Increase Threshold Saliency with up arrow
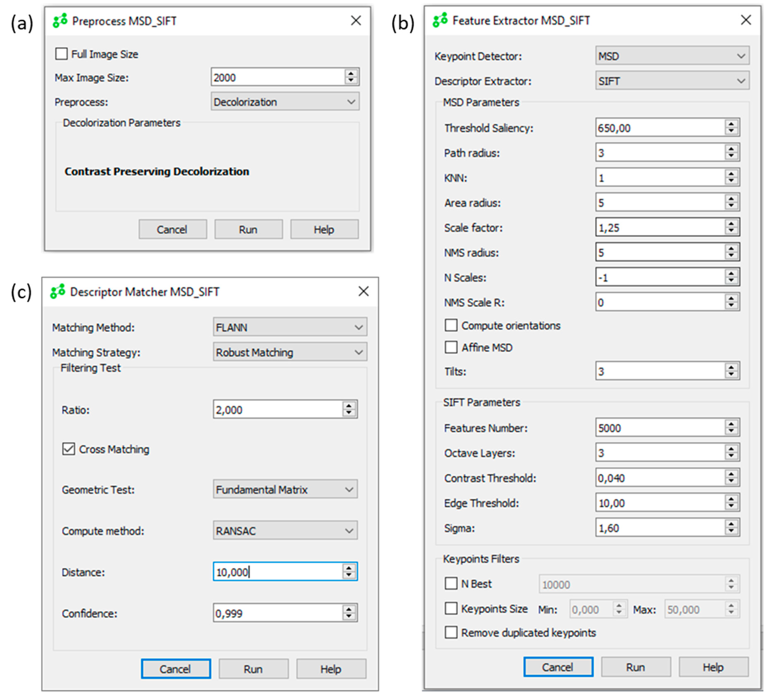The width and height of the screenshot is (772, 700). [731, 124]
